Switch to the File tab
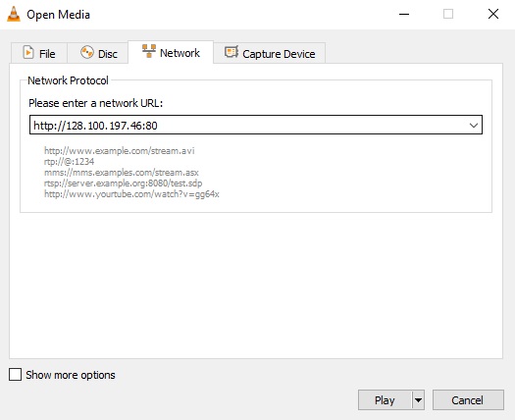 pyautogui.click(x=39, y=53)
